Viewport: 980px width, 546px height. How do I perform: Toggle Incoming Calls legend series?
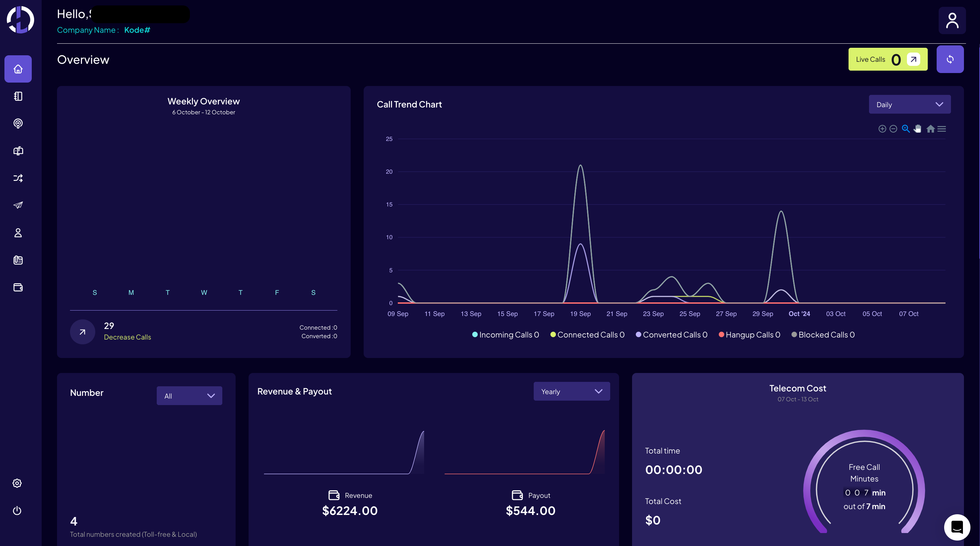point(505,335)
